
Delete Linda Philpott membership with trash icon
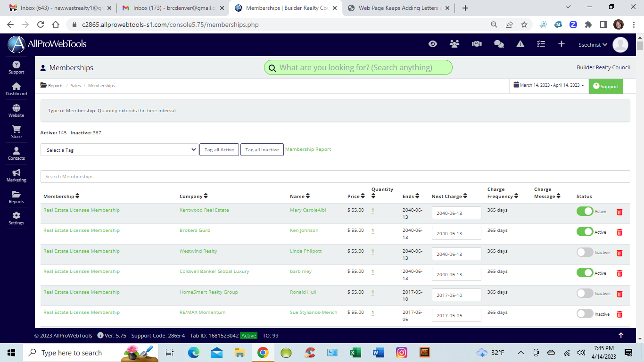pos(619,253)
